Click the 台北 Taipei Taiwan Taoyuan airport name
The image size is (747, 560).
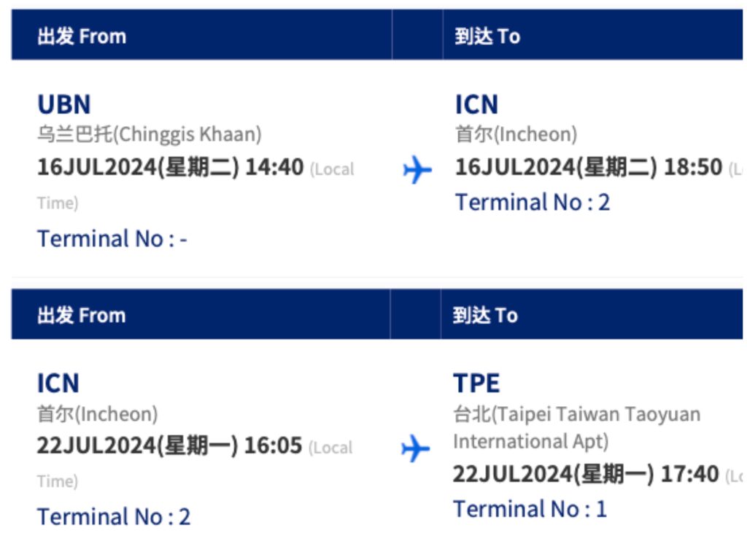pyautogui.click(x=576, y=427)
